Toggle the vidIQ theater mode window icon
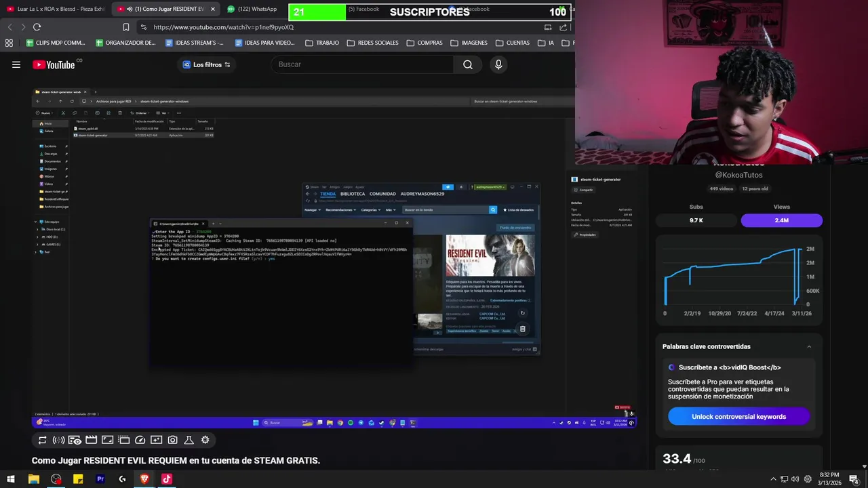 coord(123,440)
